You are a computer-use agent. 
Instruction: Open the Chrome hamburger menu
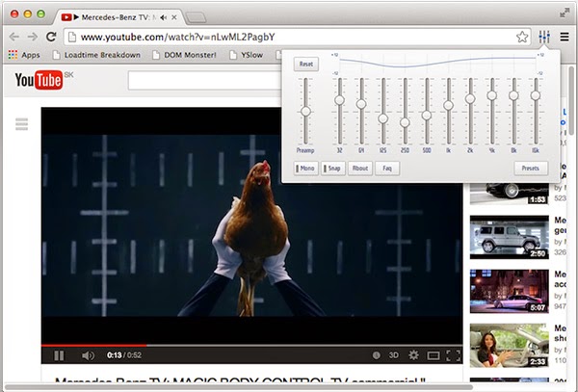[x=565, y=37]
